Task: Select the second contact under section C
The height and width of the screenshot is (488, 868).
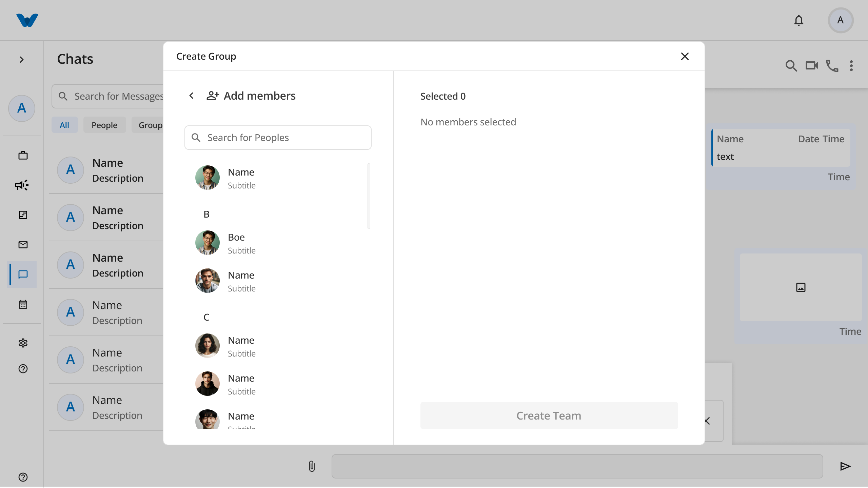Action: (278, 384)
